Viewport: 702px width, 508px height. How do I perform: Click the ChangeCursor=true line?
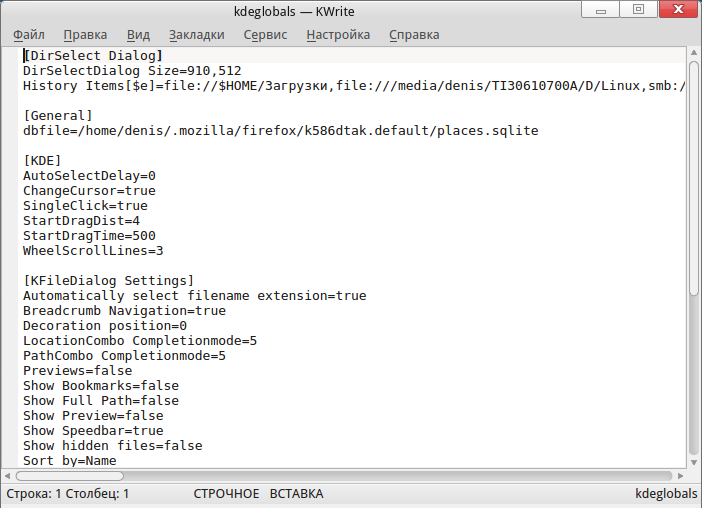pyautogui.click(x=89, y=191)
